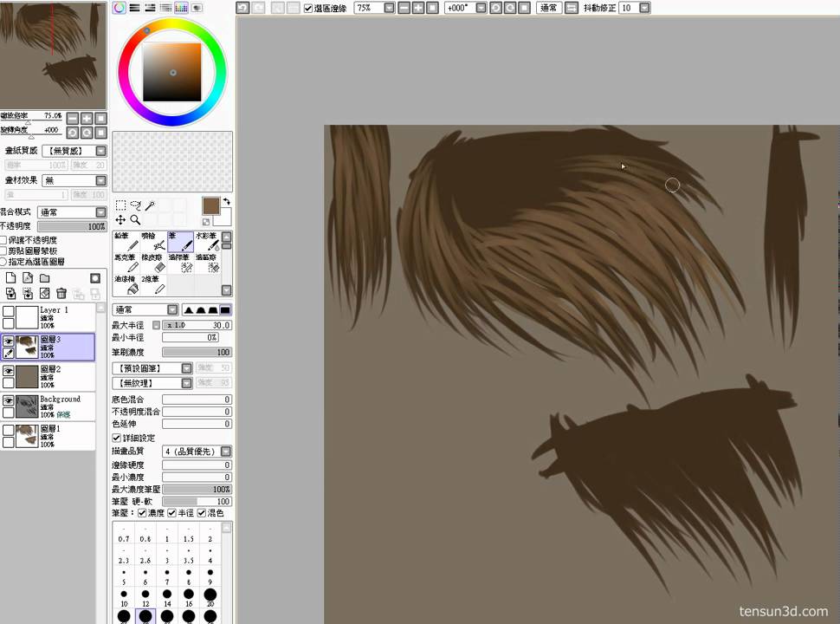Screen dimensions: 840x624
Task: Click the 通常 button in the top toolbar
Action: coord(548,8)
